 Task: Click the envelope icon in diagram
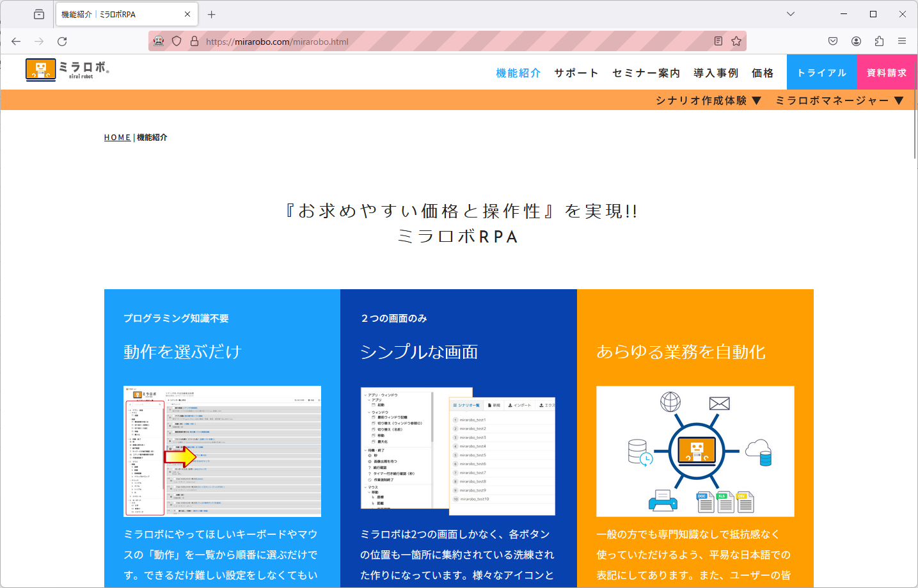pos(720,404)
